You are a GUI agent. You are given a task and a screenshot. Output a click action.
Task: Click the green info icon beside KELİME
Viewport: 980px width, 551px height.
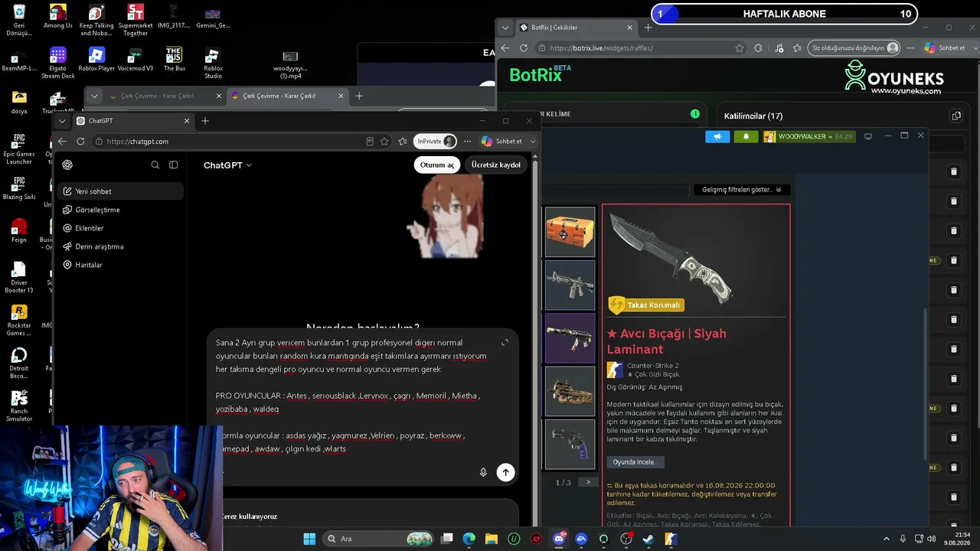pos(695,114)
